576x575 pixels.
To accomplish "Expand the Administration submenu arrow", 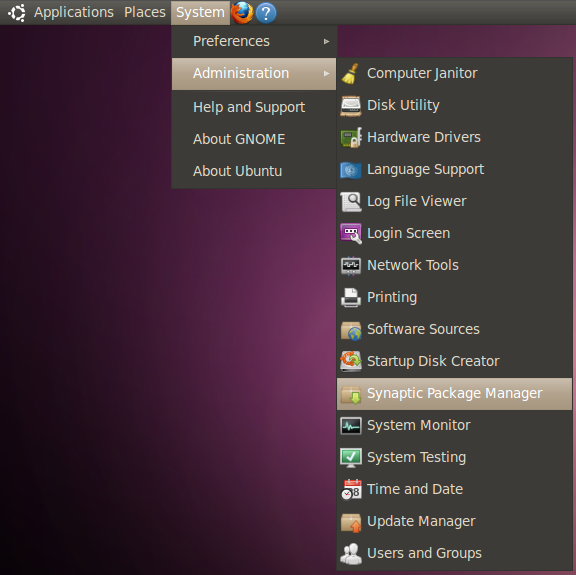I will 326,73.
